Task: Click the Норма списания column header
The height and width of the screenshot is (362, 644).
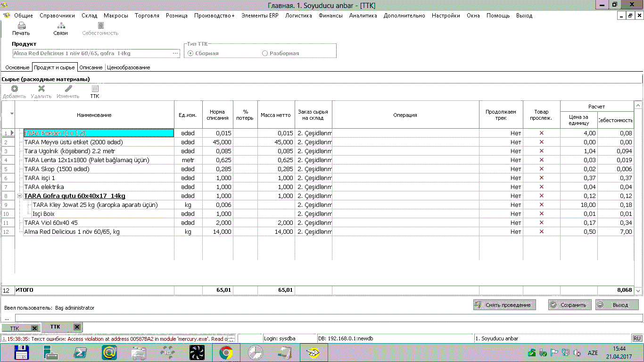Action: tap(217, 115)
